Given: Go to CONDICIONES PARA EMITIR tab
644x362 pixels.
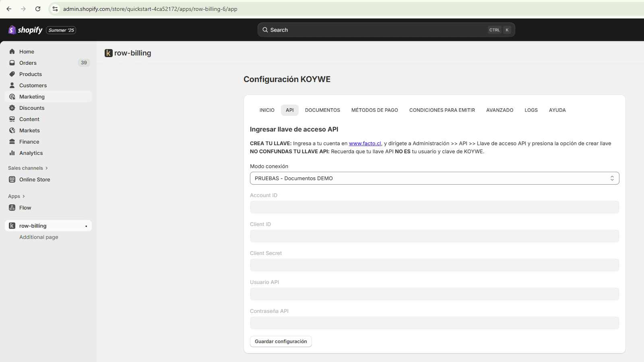Looking at the screenshot, I should (442, 110).
